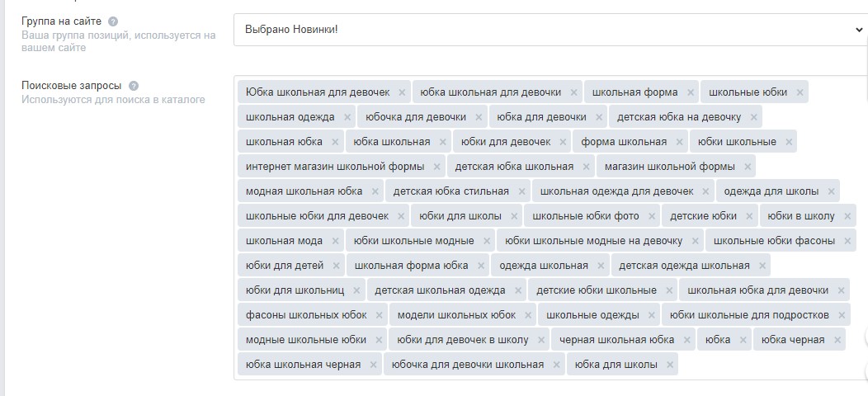Screen dimensions: 868x396
Task: Remove the 'школьная форма' tag
Action: (x=691, y=92)
